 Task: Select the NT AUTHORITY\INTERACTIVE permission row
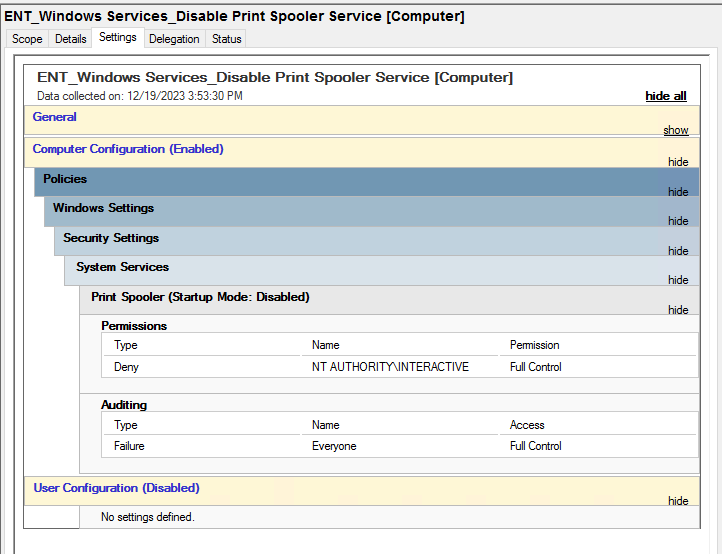(400, 367)
